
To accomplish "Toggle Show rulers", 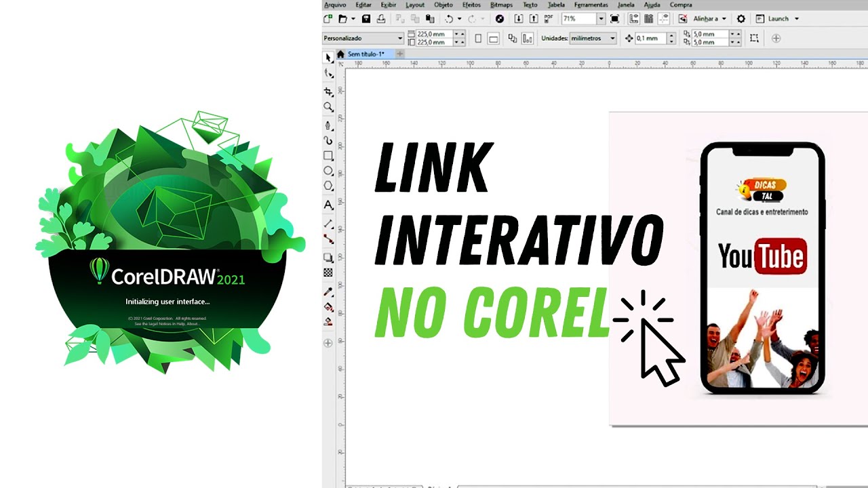I will [x=634, y=19].
